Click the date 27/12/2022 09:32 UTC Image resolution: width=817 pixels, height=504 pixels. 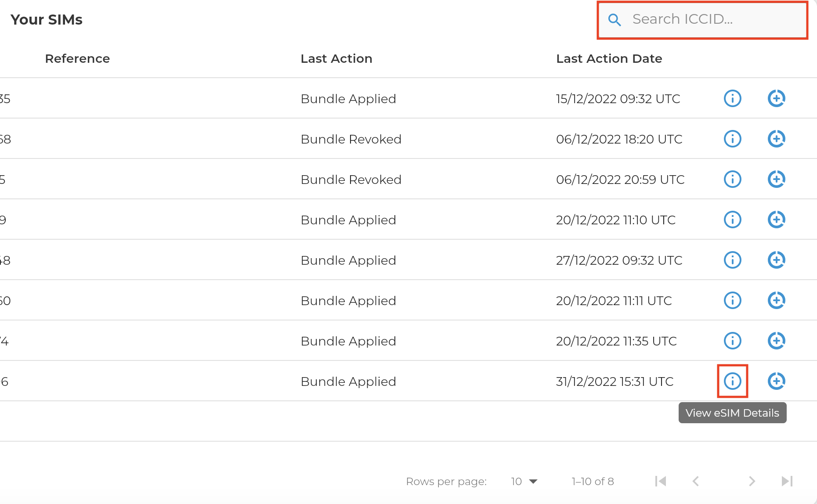point(619,260)
